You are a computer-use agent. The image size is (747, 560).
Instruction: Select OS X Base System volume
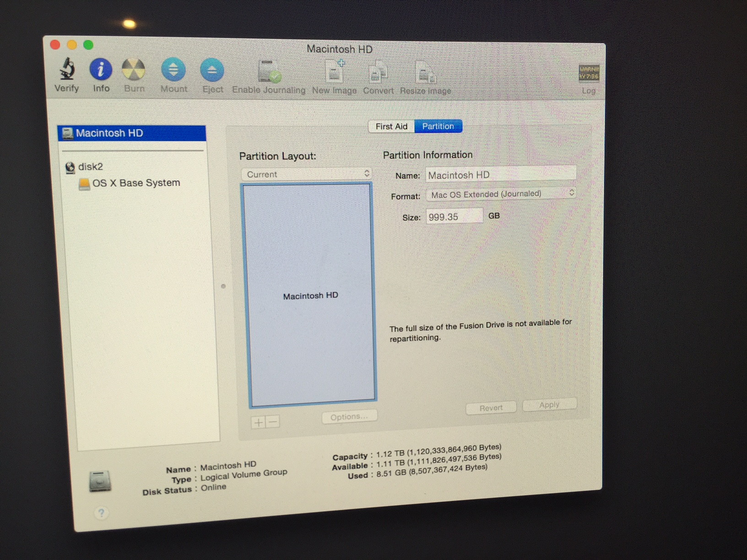pyautogui.click(x=130, y=183)
